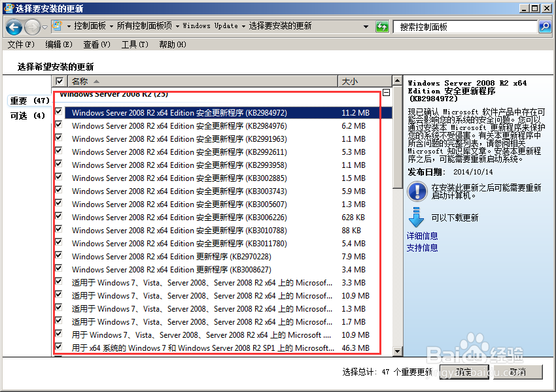Uncheck update KB2993958
The image size is (556, 392).
[59, 164]
